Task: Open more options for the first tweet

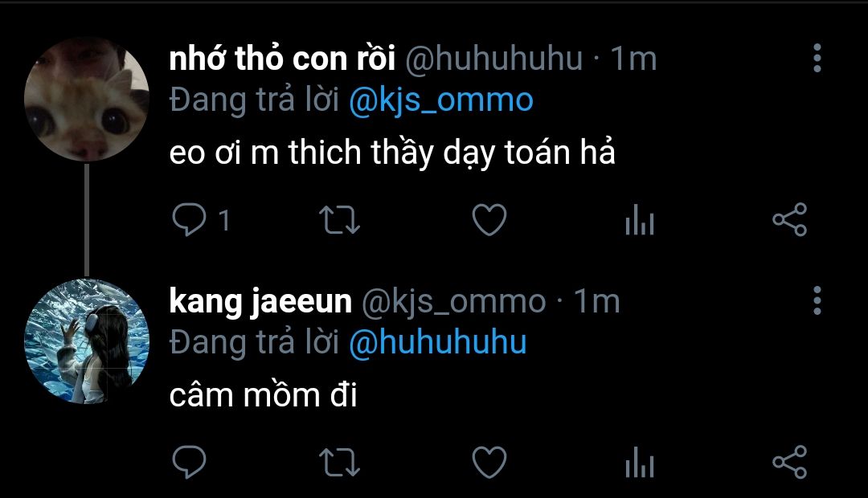Action: (817, 59)
